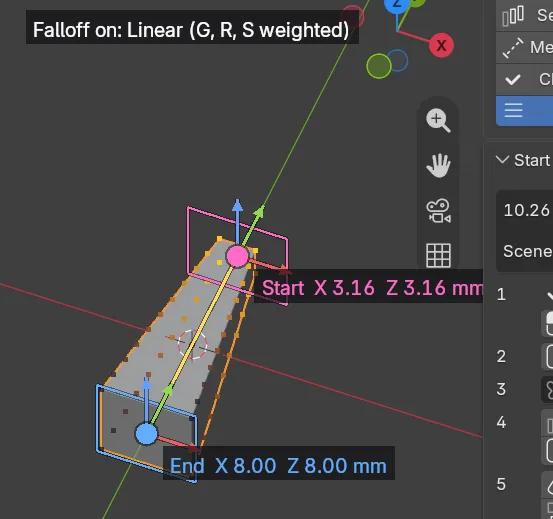553x519 pixels.
Task: Click the red arrow on End gizmo
Action: pyautogui.click(x=178, y=444)
